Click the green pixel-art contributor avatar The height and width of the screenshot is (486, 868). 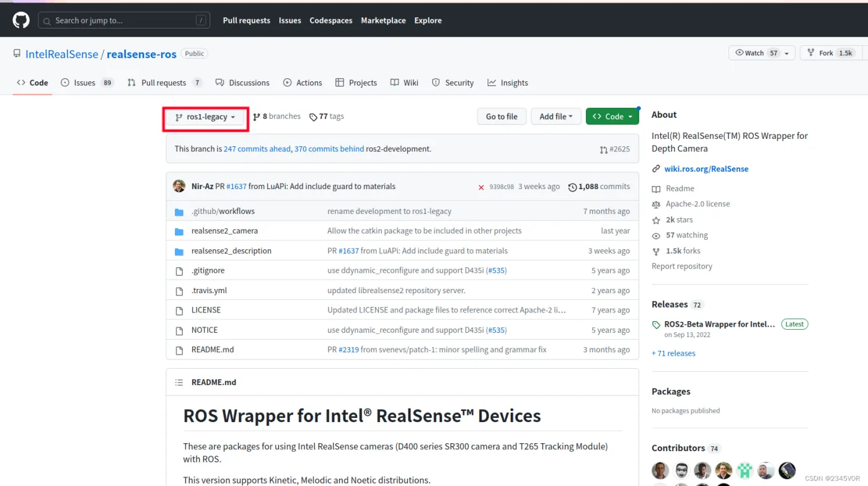(745, 471)
